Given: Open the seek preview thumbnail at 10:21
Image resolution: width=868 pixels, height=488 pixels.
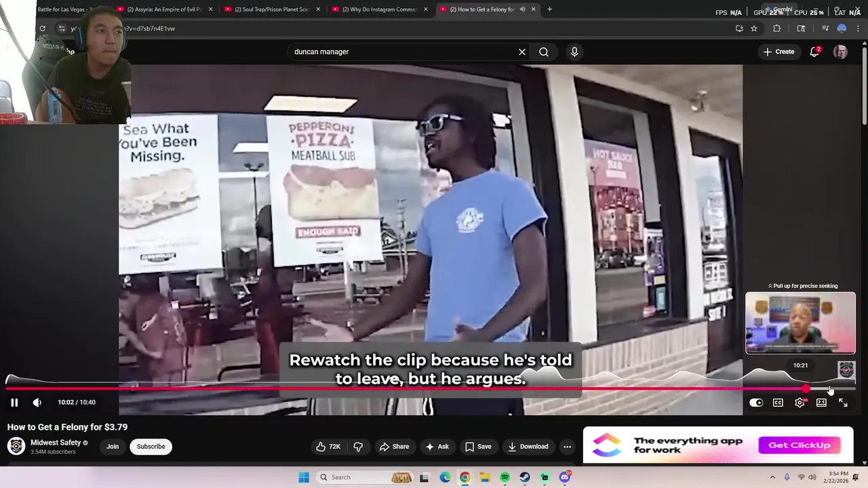Looking at the screenshot, I should (800, 323).
